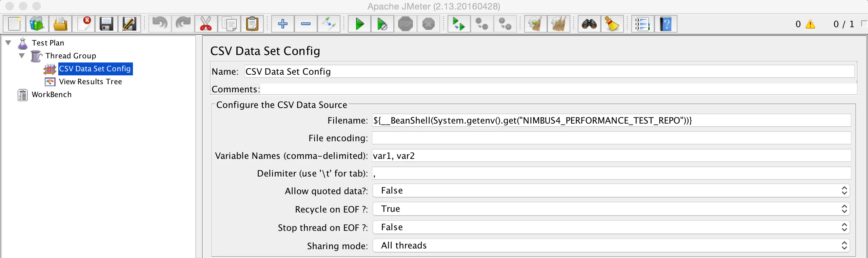Viewport: 868px width, 258px height.
Task: Open the Recycle on EOF dropdown
Action: (611, 209)
